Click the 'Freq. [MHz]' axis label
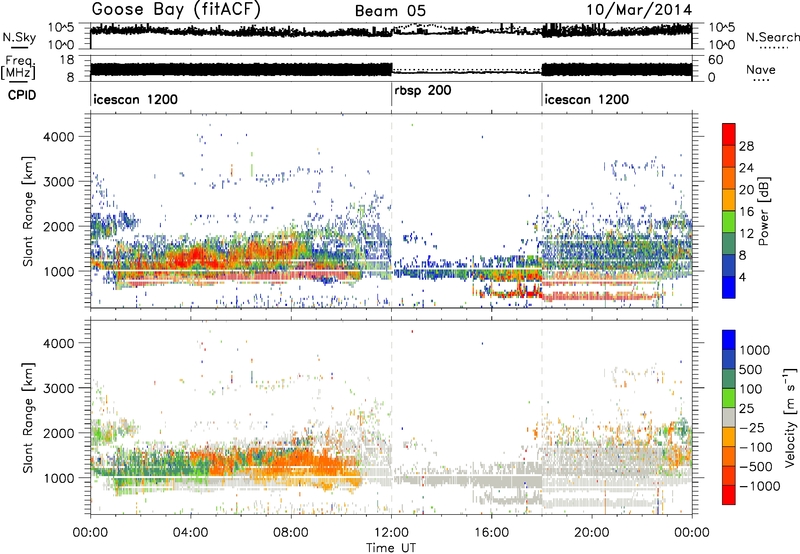Image resolution: width=800 pixels, height=554 pixels. (x=18, y=69)
